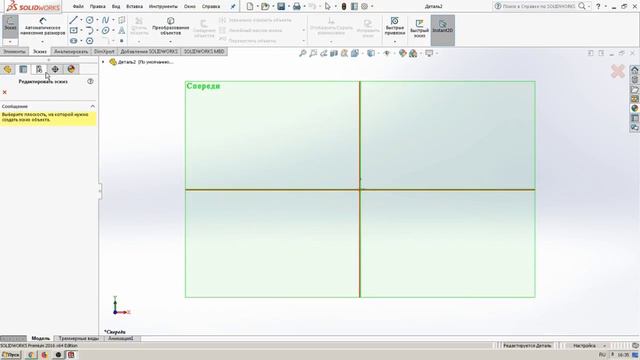Open the Appearances task pane icon
This screenshot has height=360, width=640.
point(635,109)
